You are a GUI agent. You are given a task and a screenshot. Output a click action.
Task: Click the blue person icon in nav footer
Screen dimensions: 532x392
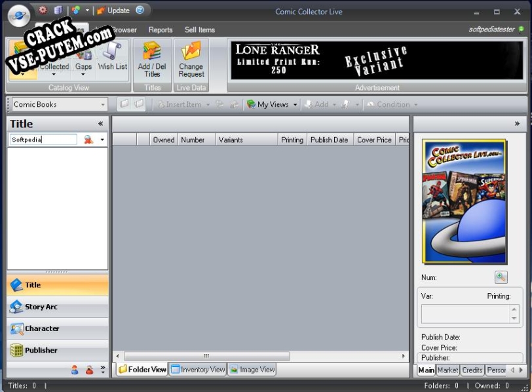pos(75,370)
